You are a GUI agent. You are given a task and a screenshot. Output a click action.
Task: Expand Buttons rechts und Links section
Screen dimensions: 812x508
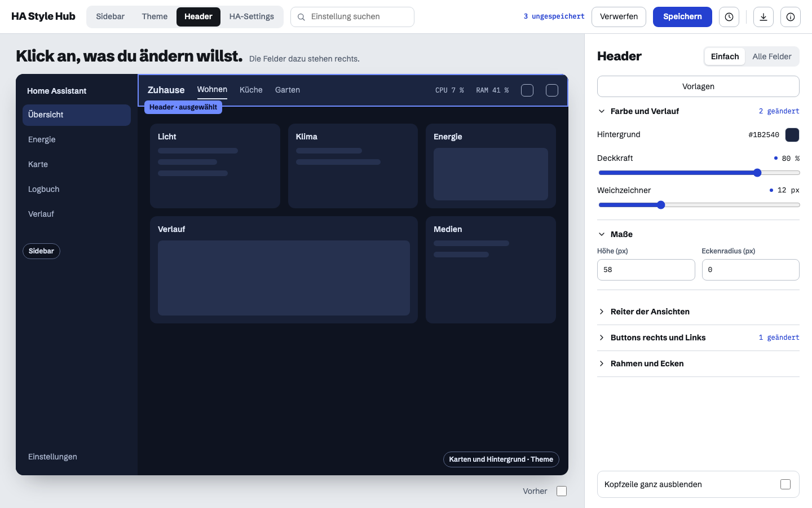point(698,338)
